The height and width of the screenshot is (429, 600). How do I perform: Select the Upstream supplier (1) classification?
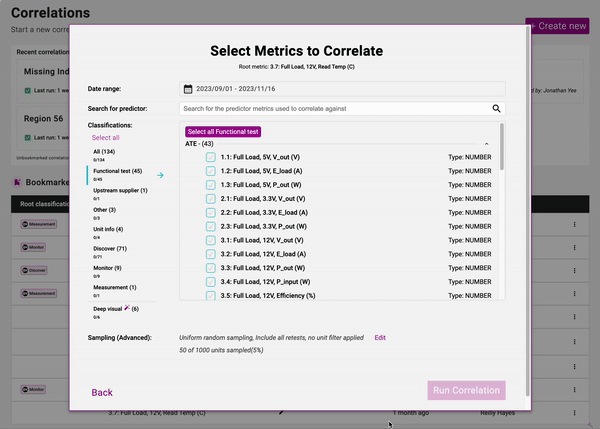click(x=120, y=191)
